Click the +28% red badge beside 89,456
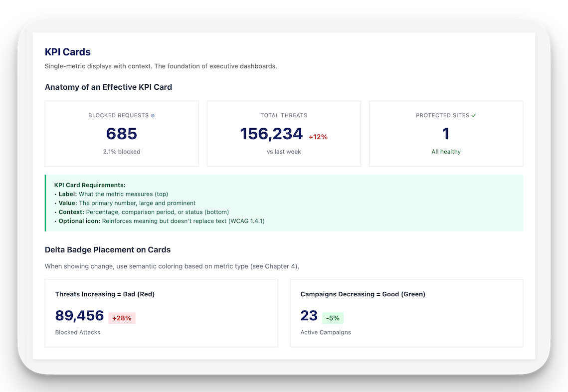 (x=122, y=318)
